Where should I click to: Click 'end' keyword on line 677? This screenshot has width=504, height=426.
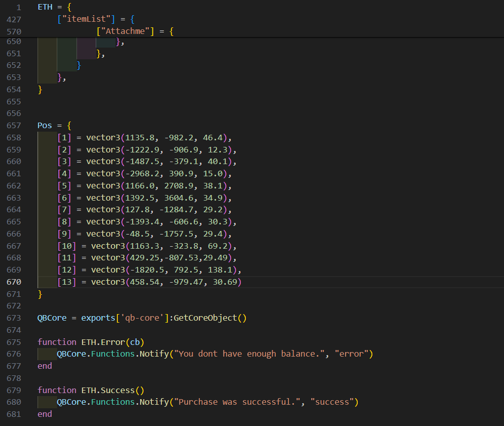(x=45, y=366)
